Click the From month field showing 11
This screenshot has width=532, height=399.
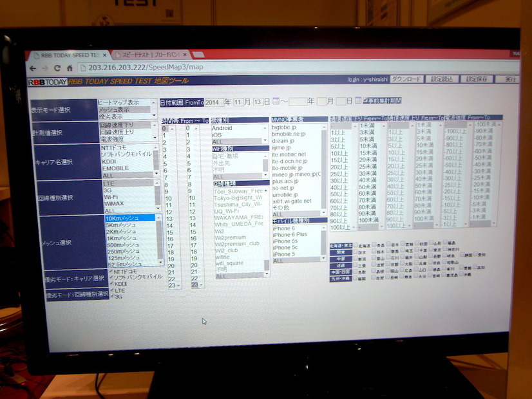coord(238,102)
